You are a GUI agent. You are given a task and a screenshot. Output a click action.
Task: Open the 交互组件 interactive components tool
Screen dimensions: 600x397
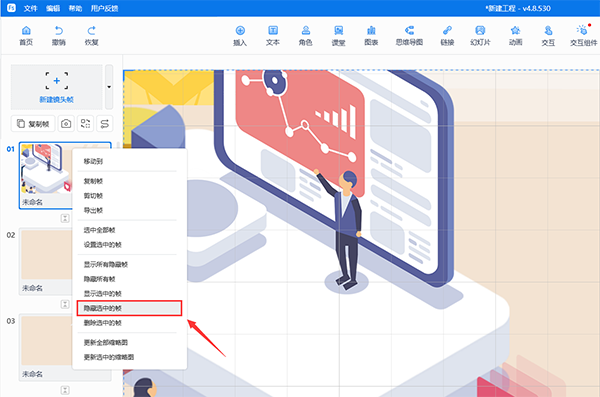tap(583, 36)
